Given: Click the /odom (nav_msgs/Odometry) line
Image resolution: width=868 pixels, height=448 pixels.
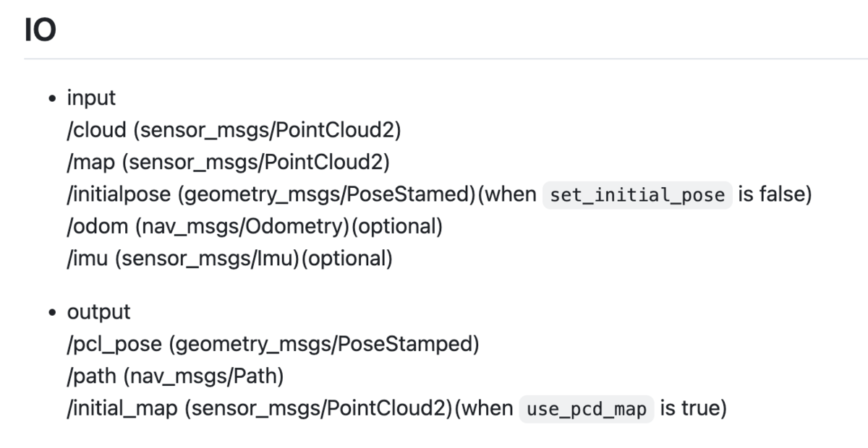Looking at the screenshot, I should (254, 227).
